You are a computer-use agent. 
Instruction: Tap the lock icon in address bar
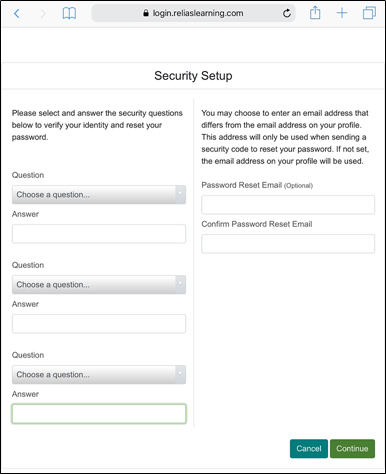coord(146,13)
